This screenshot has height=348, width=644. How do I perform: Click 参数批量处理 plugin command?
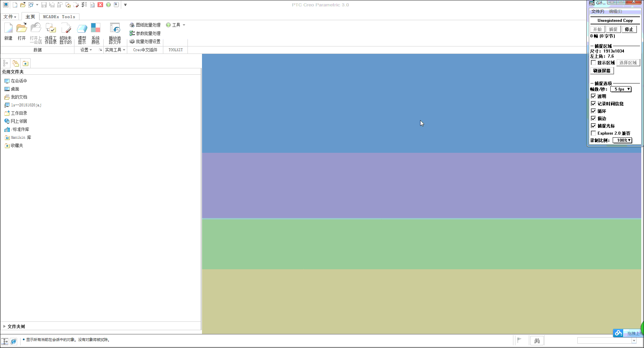(x=145, y=33)
